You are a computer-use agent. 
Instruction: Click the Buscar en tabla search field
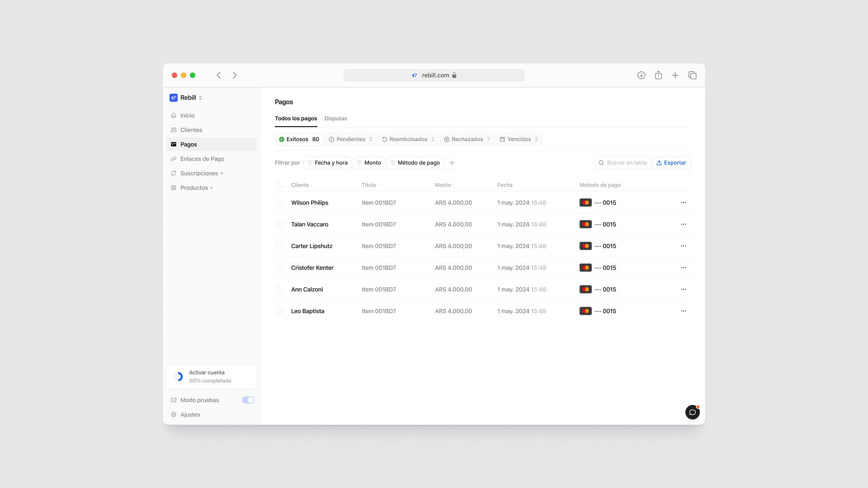626,163
